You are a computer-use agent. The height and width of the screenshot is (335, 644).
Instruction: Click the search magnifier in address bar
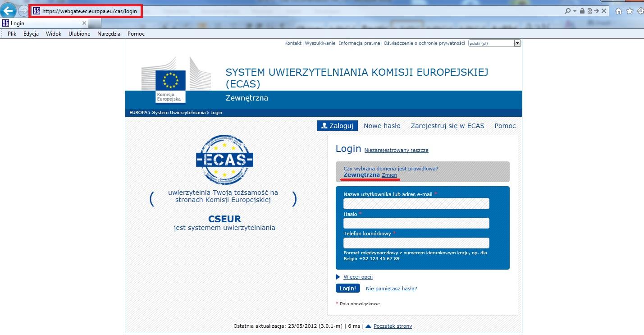tap(568, 11)
